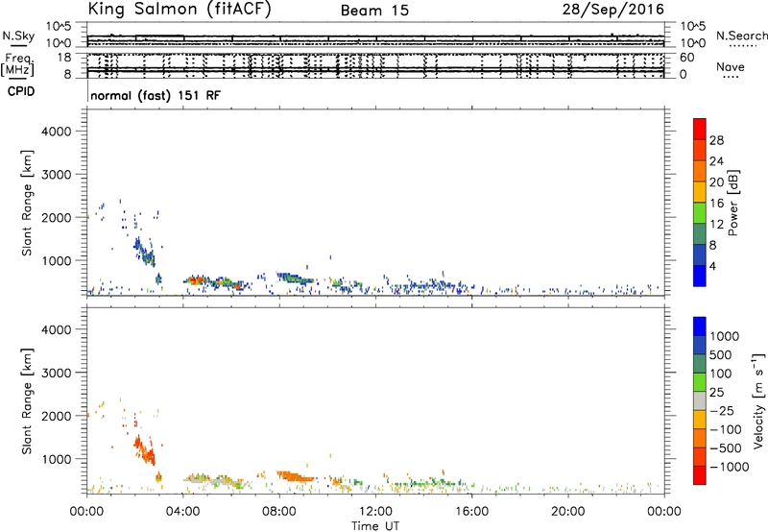The width and height of the screenshot is (768, 532).
Task: Click the 16:00 time tick label
Action: pyautogui.click(x=471, y=512)
